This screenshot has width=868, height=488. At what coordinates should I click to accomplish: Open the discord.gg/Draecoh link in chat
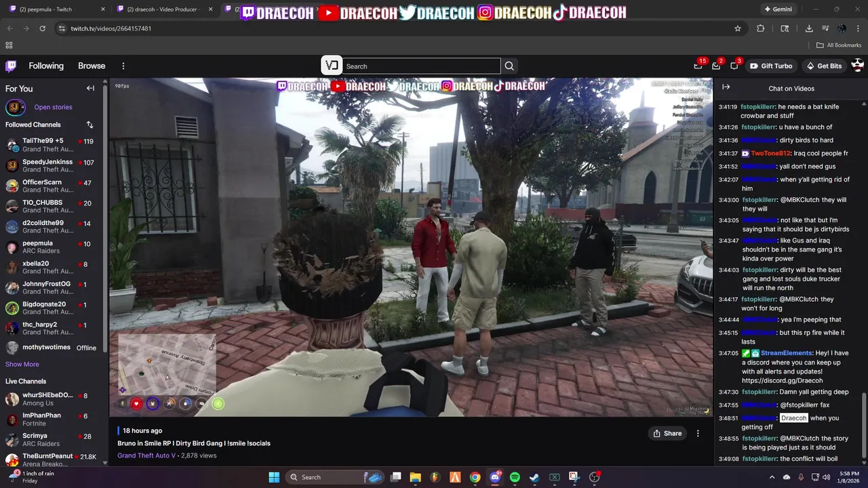click(x=783, y=380)
